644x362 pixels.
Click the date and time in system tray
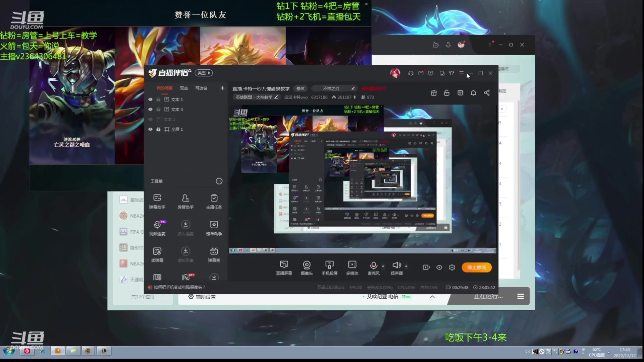625,352
